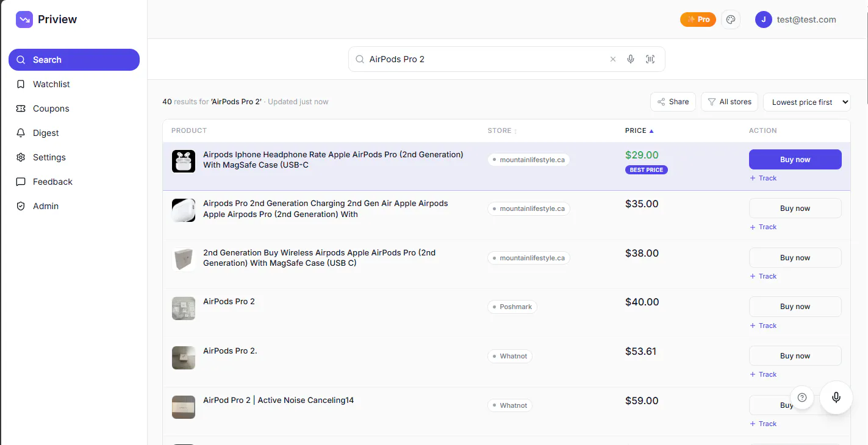Clear the search query with X
Viewport: 868px width, 445px height.
tap(613, 59)
